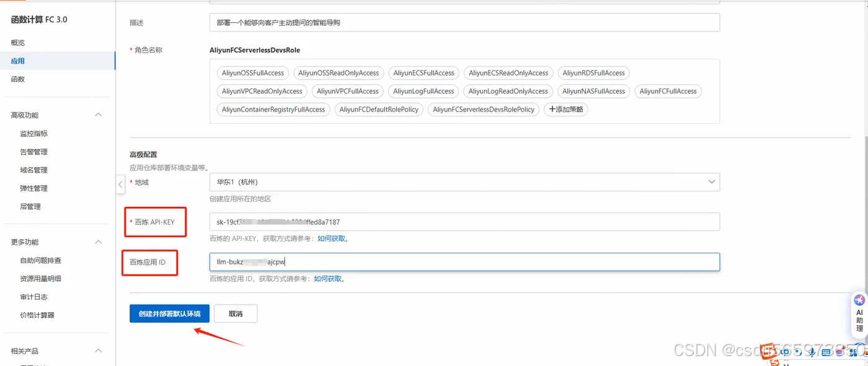
Task: Open 域名管理 page
Action: [x=33, y=170]
